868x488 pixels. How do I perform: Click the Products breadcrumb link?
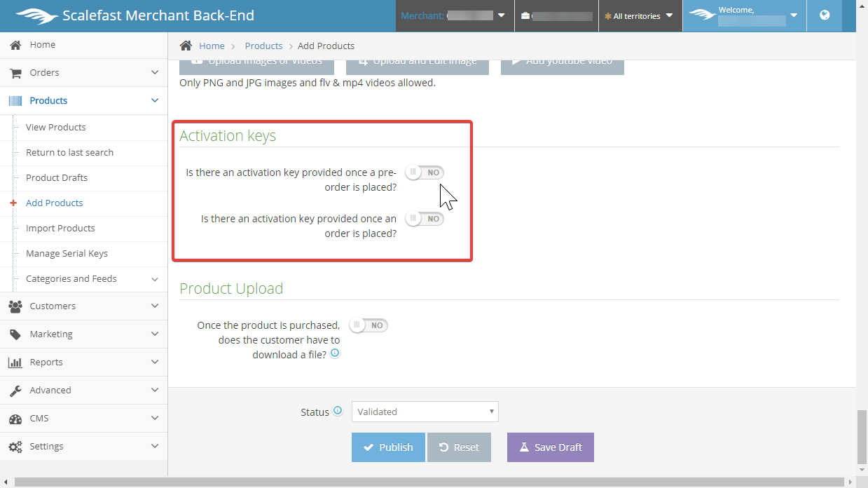coord(263,46)
